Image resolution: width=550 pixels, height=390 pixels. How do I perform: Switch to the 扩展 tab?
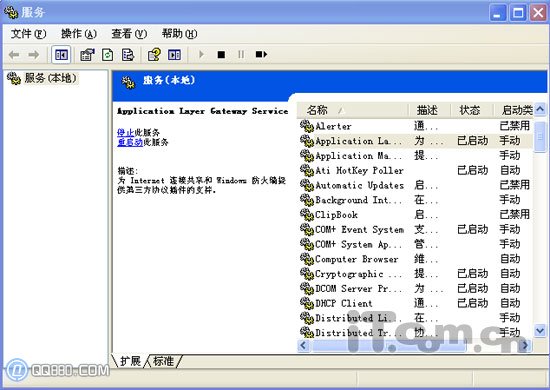[130, 361]
